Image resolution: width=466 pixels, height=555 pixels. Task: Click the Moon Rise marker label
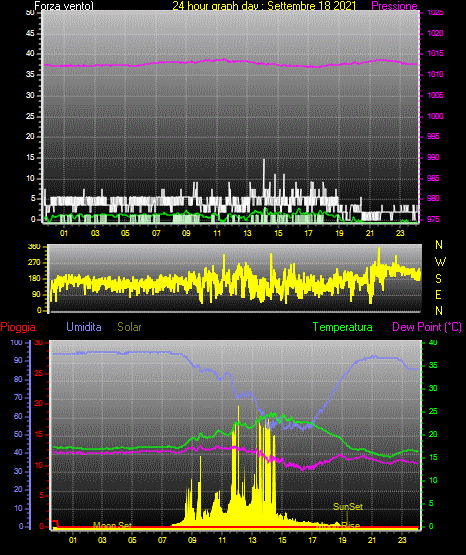(x=338, y=526)
